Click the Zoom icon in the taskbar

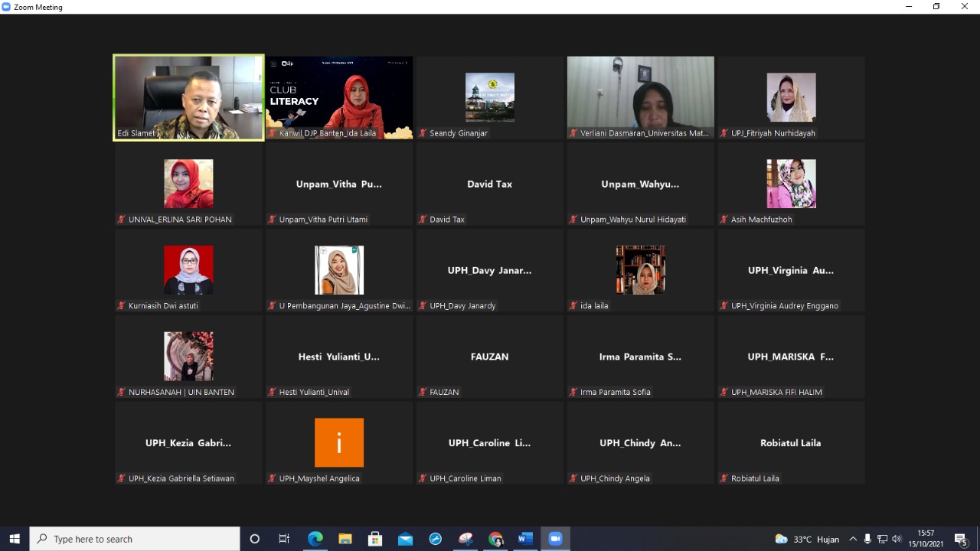pyautogui.click(x=555, y=539)
